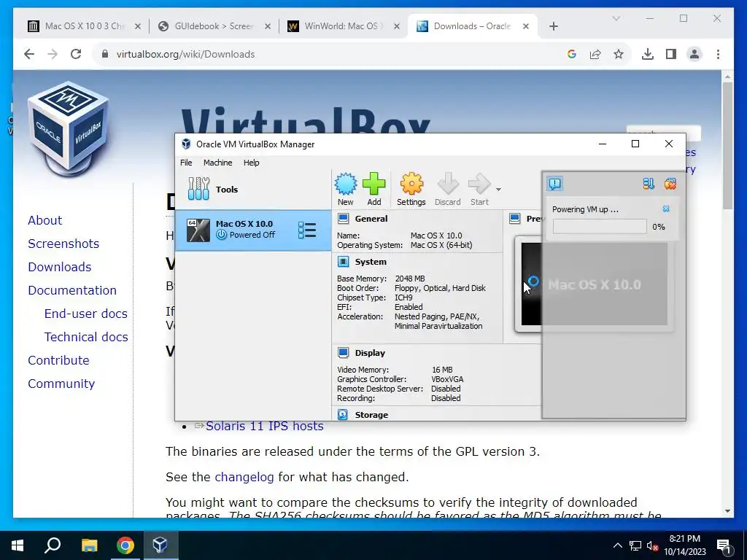Close the WinWorld tab
Image resolution: width=747 pixels, height=560 pixels.
pyautogui.click(x=396, y=26)
